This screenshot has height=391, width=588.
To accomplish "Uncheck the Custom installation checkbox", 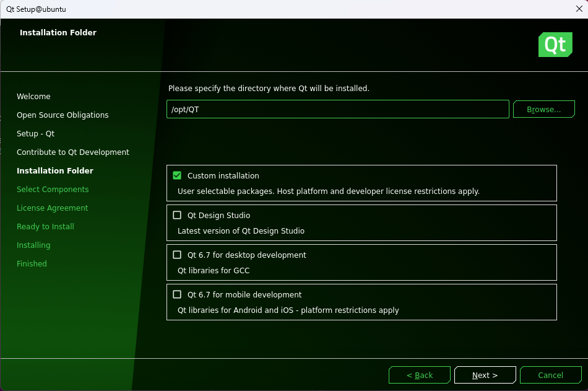I will (177, 176).
